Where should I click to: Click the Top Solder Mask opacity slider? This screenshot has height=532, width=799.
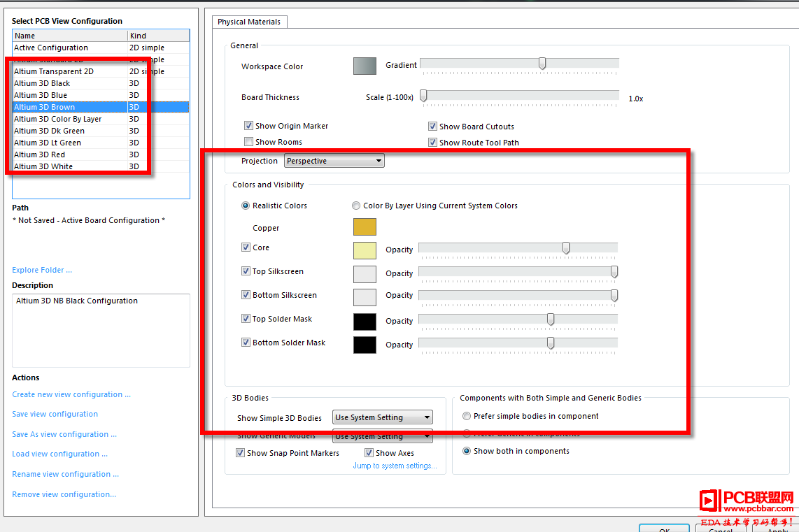(x=518, y=319)
